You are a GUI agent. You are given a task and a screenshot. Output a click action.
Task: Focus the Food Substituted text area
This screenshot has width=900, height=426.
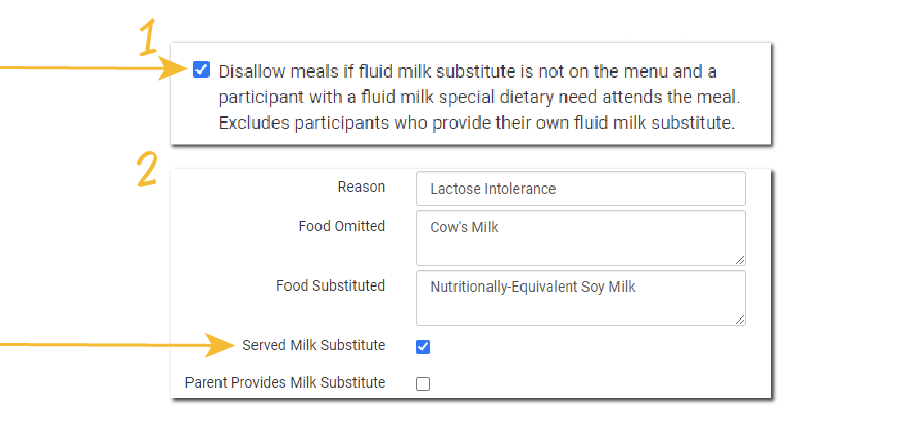(580, 298)
